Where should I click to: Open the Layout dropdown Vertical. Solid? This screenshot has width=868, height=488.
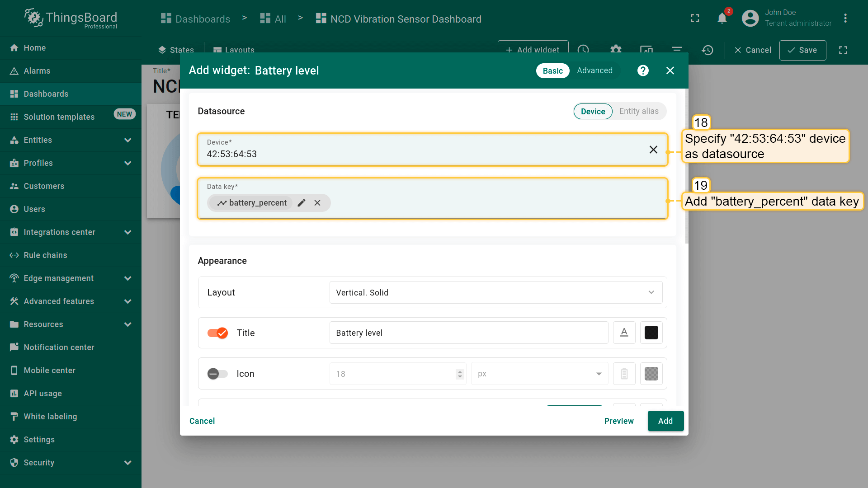click(496, 292)
